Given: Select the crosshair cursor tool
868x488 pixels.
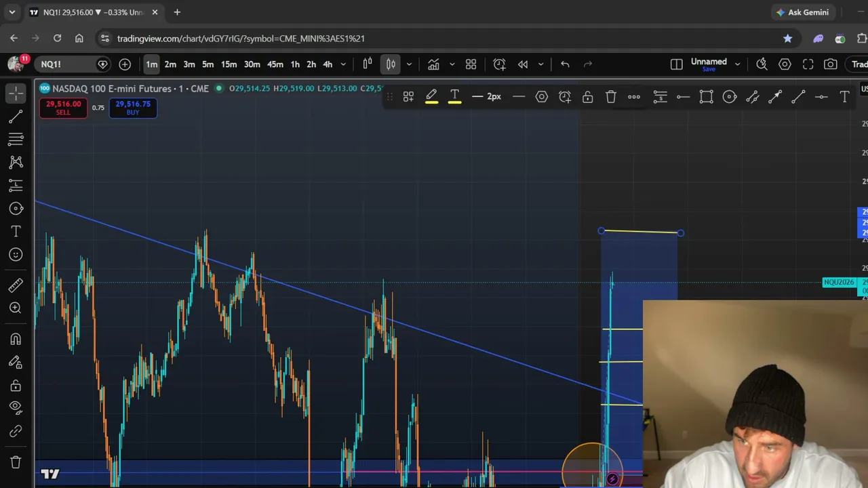Looking at the screenshot, I should point(16,93).
